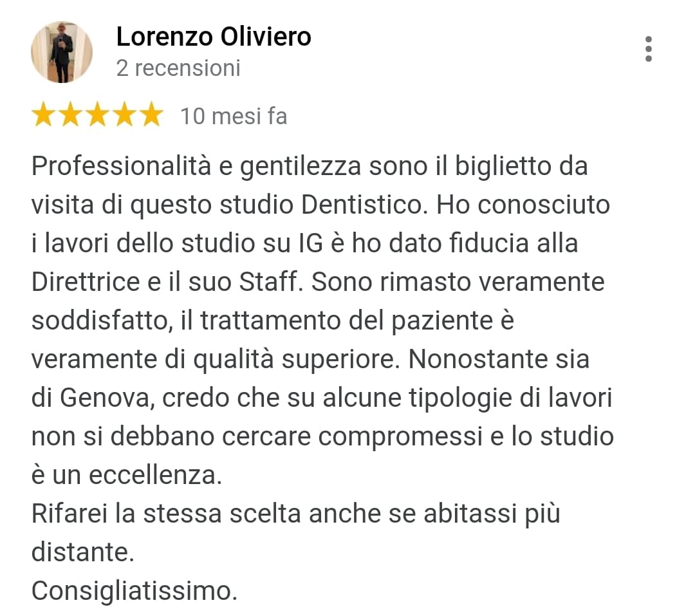Click the line starting 'Rifarei la stessa scelta'
The height and width of the screenshot is (616, 695).
[296, 514]
